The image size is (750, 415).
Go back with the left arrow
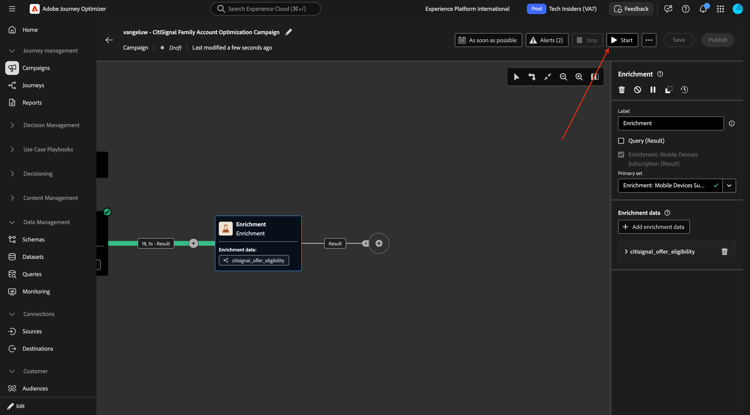[x=109, y=40]
